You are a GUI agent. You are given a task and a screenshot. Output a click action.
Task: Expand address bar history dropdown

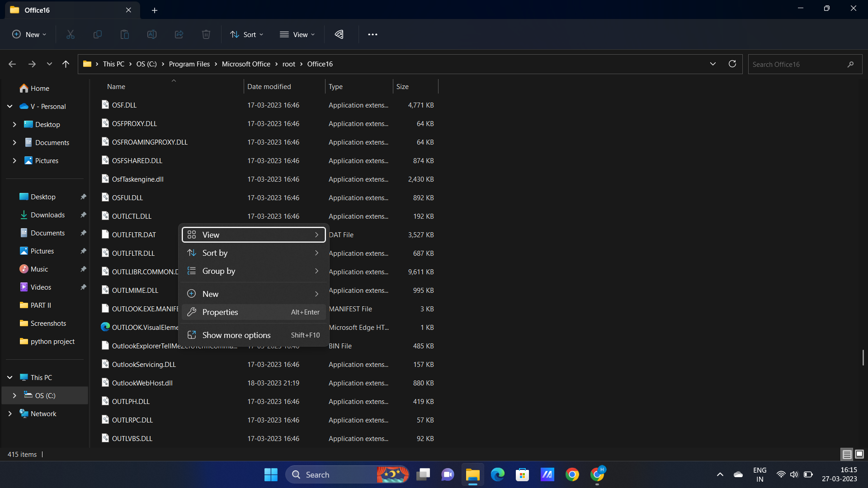713,64
